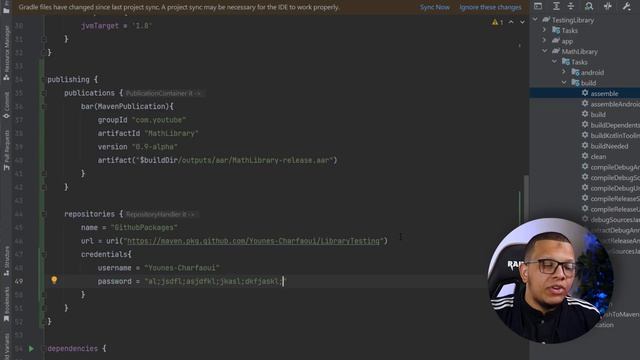Click the green run arrow beside dependencies

[x=31, y=349]
